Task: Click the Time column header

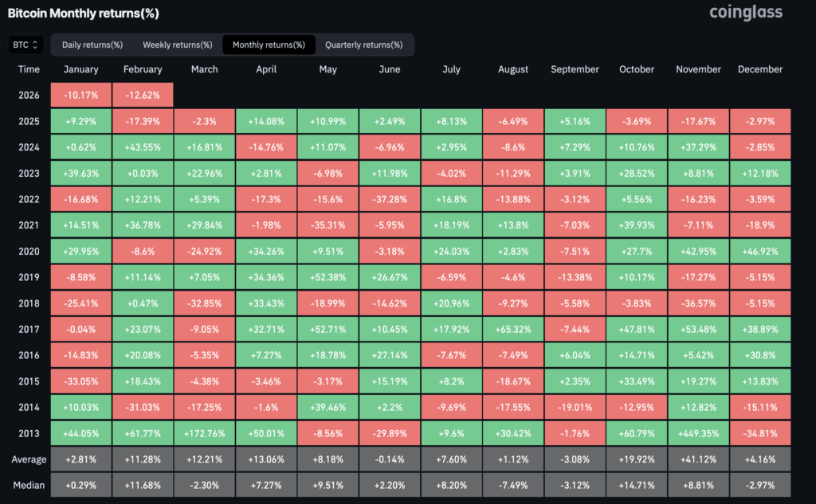Action: (29, 69)
